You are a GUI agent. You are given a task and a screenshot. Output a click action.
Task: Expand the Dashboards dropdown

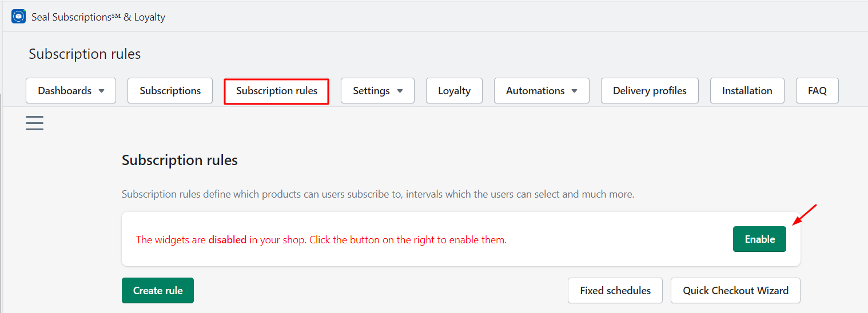tap(71, 91)
